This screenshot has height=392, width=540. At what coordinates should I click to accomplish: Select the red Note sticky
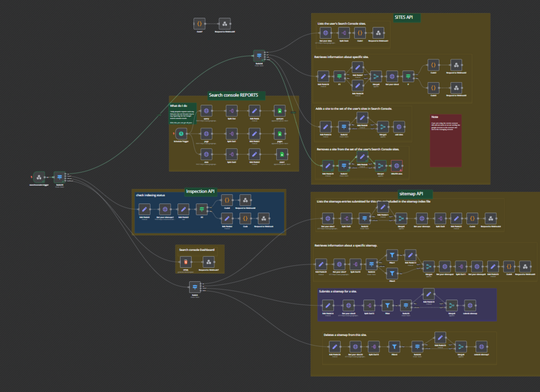445,140
